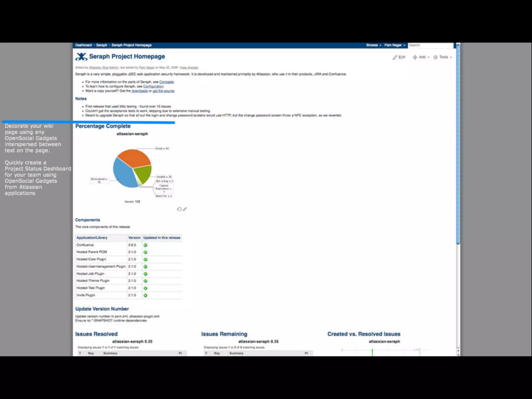
Task: Click the Confluence row green check icon
Action: 145,245
